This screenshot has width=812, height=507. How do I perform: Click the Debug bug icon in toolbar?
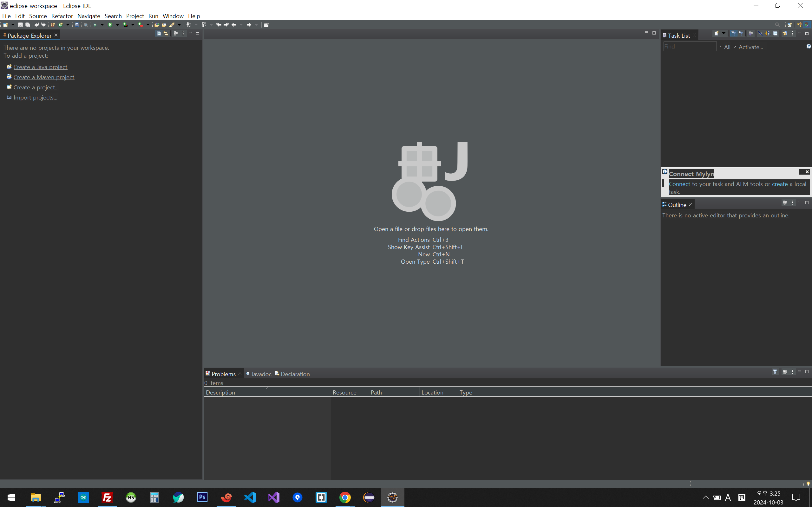95,25
